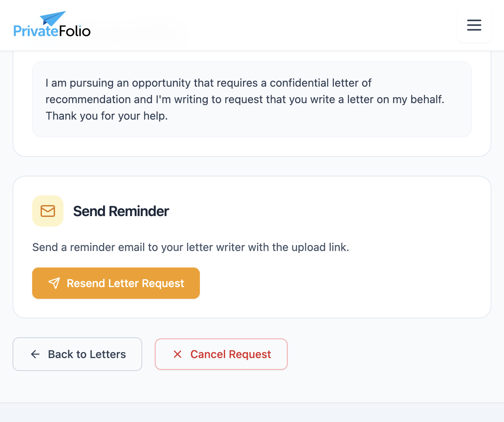Viewport: 504px width, 422px height.
Task: Click the line starting "recommendation and I'm writing"
Action: pos(245,99)
